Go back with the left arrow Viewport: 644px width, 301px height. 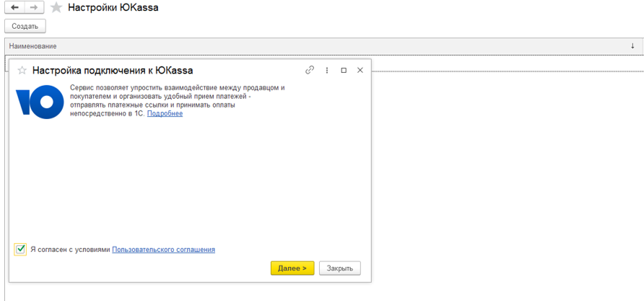14,8
